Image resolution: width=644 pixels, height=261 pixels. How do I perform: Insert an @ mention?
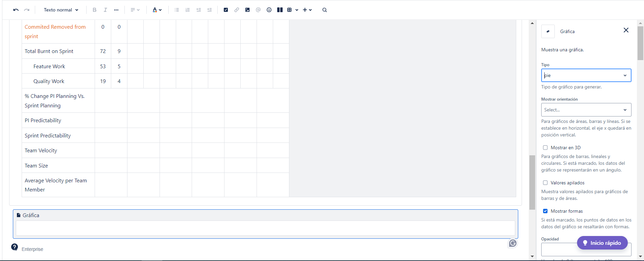coord(258,10)
